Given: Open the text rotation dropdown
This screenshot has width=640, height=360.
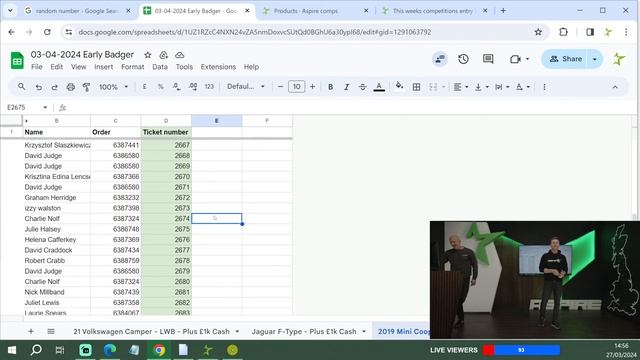Looking at the screenshot, I should click(522, 87).
